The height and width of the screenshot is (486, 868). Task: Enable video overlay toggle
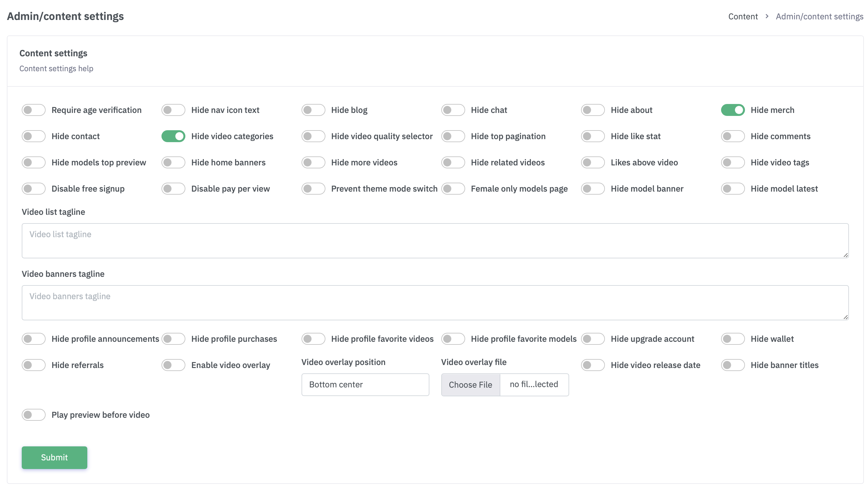(x=173, y=365)
